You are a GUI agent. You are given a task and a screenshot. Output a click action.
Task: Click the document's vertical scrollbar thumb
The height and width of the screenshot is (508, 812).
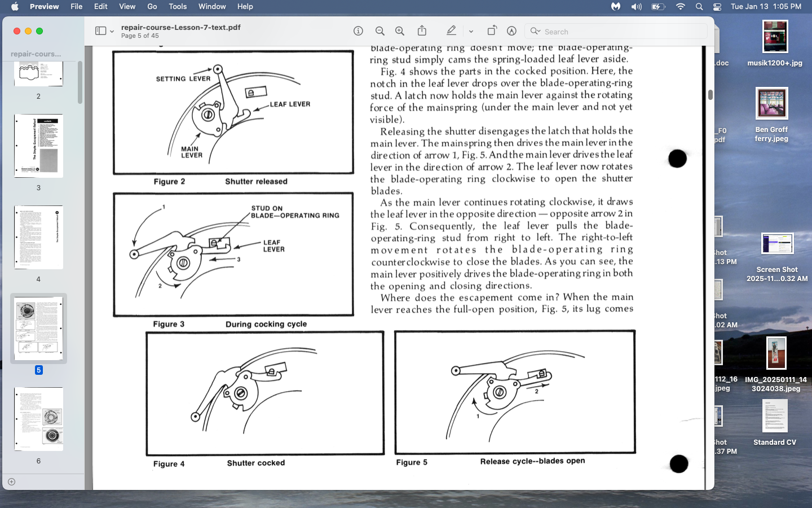[x=710, y=95]
